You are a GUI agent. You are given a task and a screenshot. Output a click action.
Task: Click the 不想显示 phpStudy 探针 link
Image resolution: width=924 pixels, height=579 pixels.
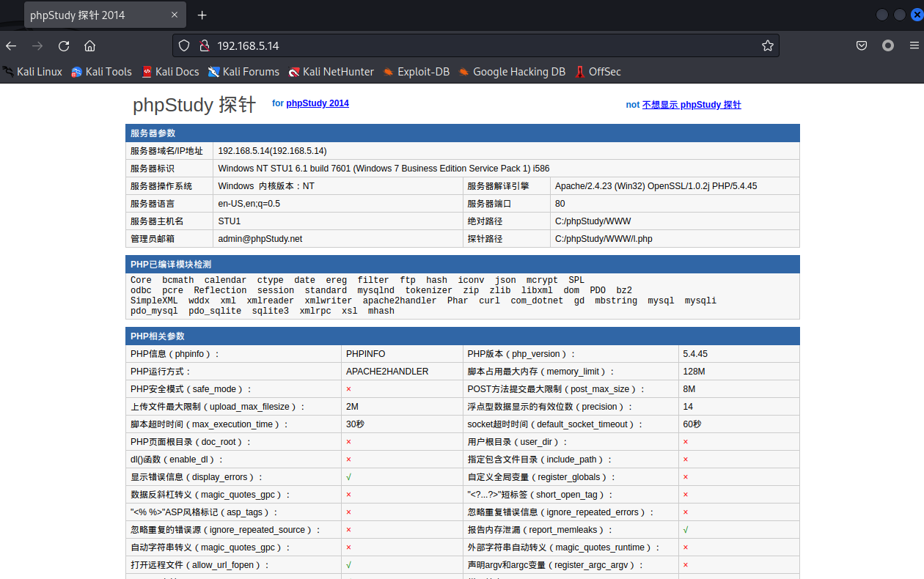(692, 105)
